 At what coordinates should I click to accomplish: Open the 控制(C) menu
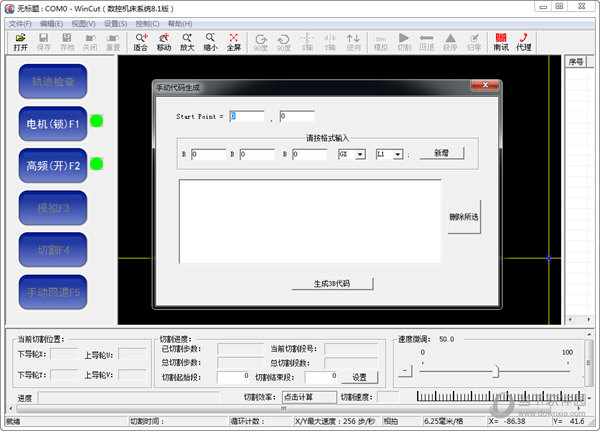point(147,24)
